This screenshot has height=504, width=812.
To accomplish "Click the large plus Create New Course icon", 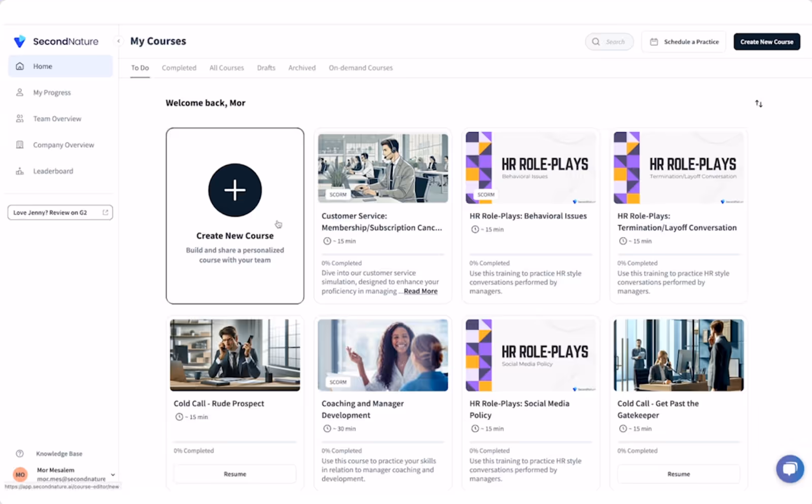I will pyautogui.click(x=235, y=190).
